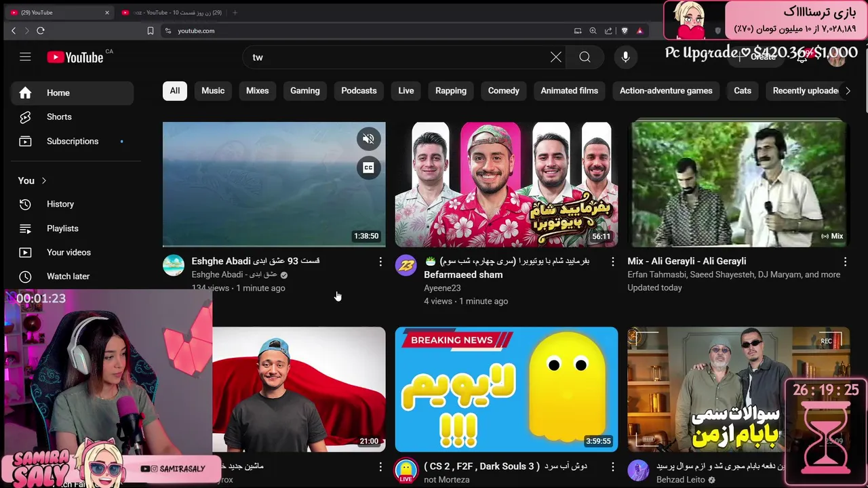Click the youtube.com address bar
The width and height of the screenshot is (868, 488).
click(366, 30)
